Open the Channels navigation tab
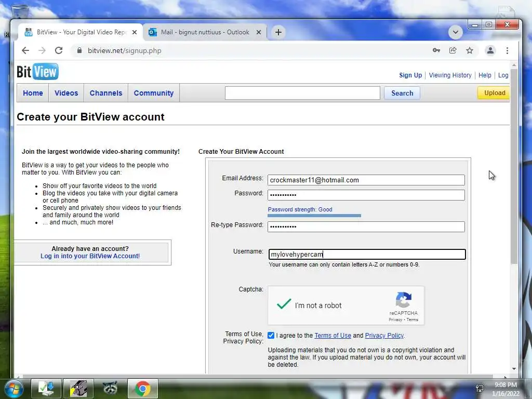Screen dimensions: 532x399 click(x=106, y=93)
